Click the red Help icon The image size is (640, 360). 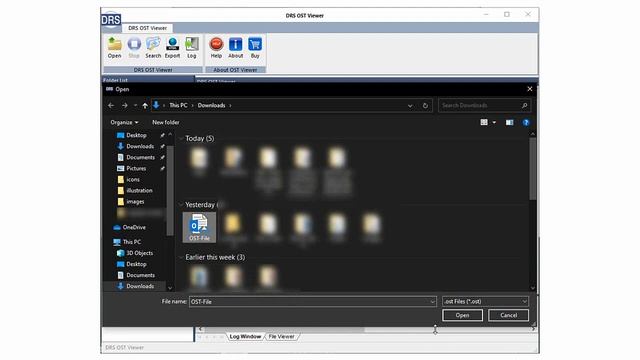(x=216, y=47)
